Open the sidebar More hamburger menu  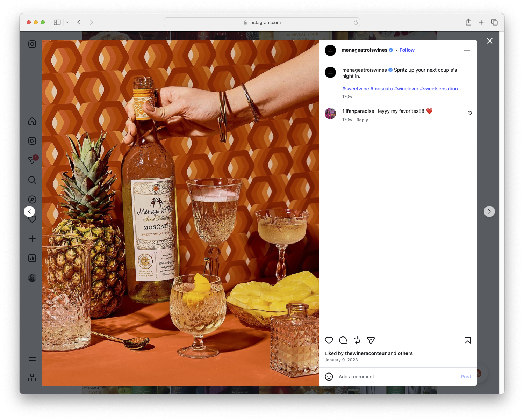pyautogui.click(x=32, y=358)
